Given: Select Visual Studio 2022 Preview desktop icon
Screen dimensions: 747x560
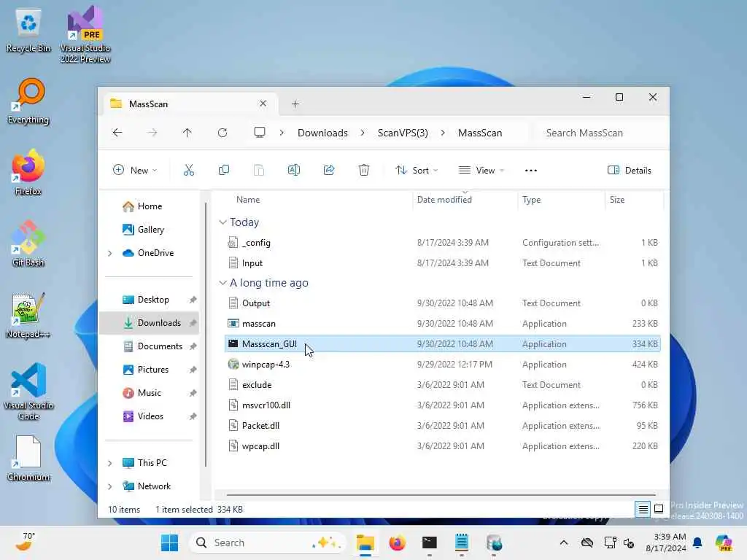Looking at the screenshot, I should click(x=85, y=35).
